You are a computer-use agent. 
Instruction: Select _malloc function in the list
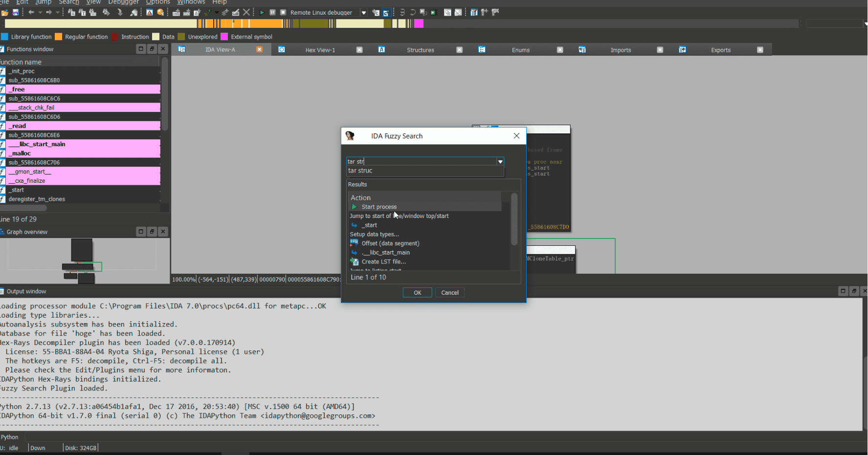[80, 153]
